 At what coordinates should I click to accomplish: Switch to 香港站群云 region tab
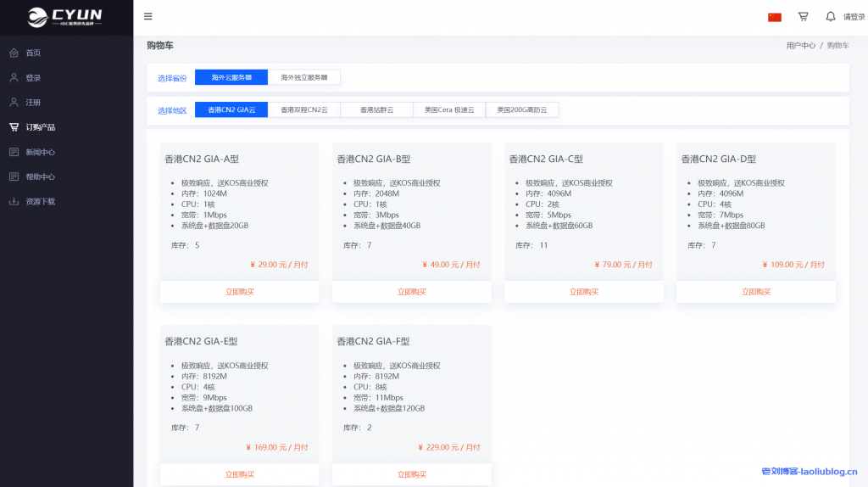click(376, 109)
